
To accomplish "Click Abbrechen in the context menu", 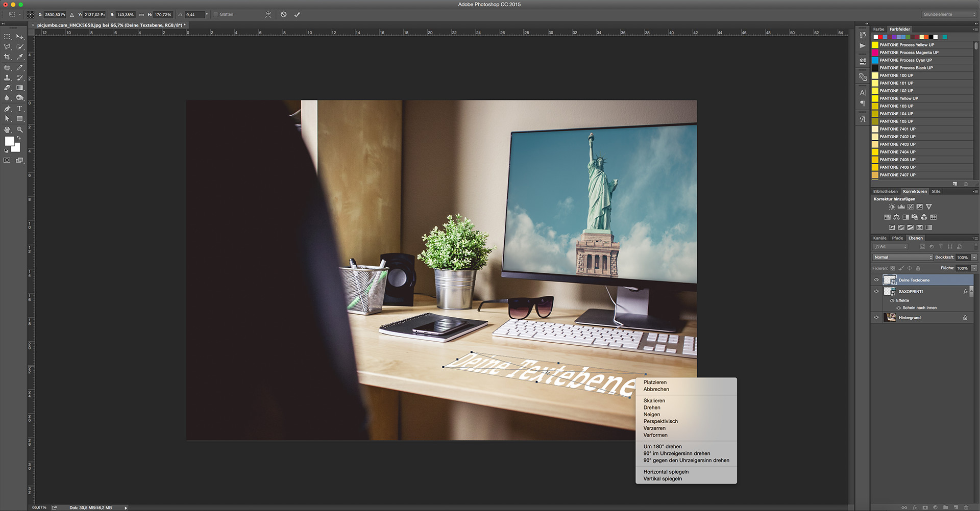I will 656,389.
